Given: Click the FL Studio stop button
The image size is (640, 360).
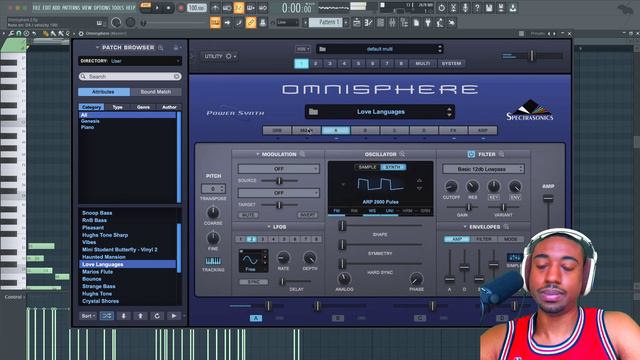Looking at the screenshot, I should pos(168,8).
